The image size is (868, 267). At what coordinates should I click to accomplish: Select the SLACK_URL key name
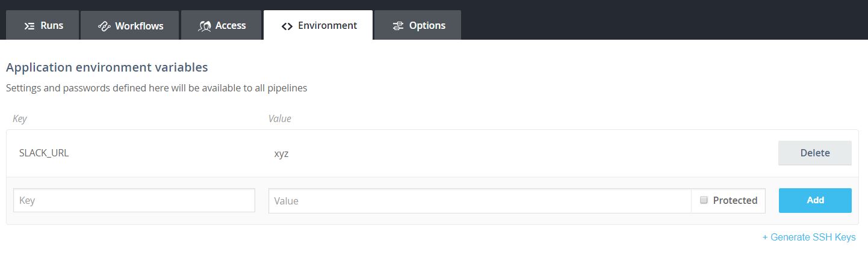[x=44, y=153]
